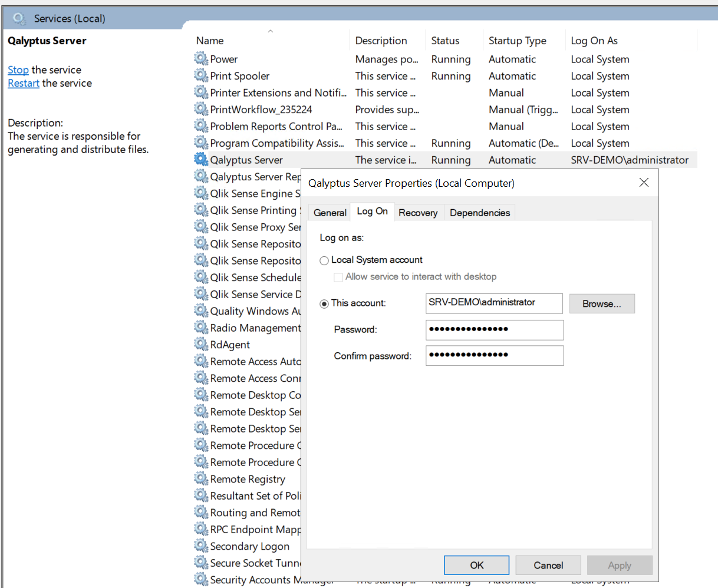Sort by the Startup Type column header

[x=517, y=41]
